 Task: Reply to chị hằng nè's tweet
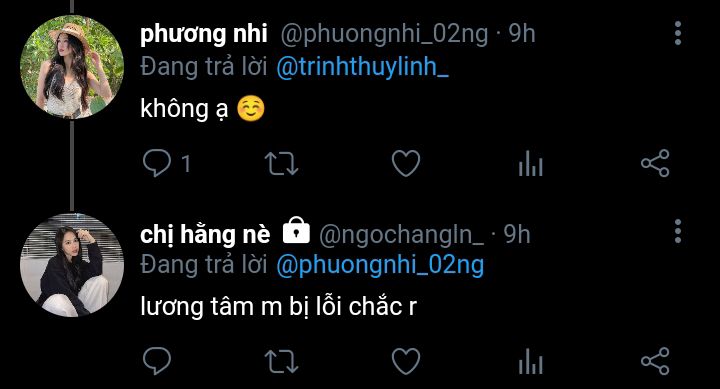(x=157, y=361)
